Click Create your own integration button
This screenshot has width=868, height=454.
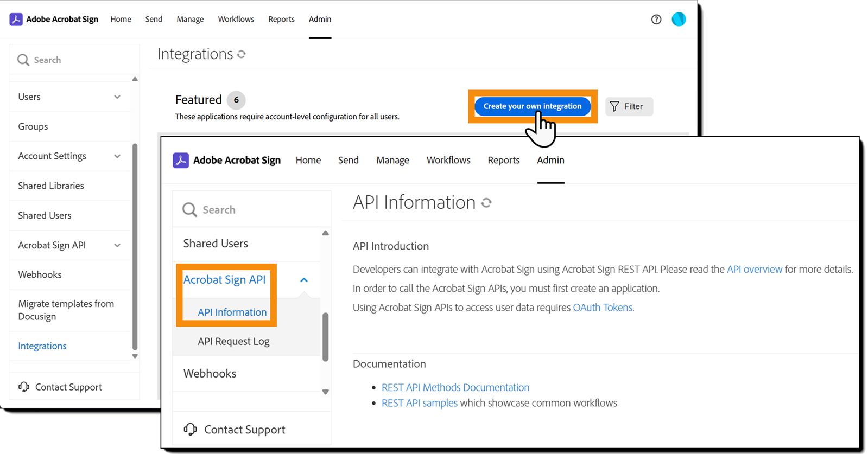tap(532, 106)
